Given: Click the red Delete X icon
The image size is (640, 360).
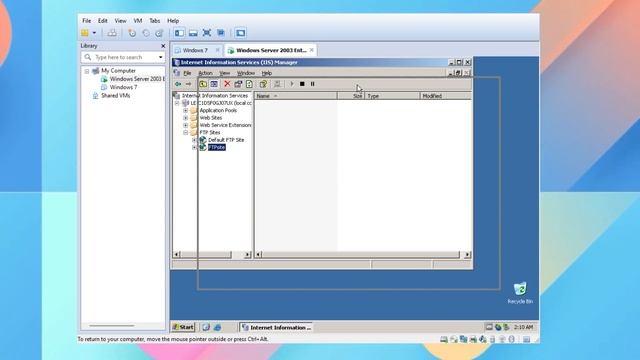Looking at the screenshot, I should click(227, 84).
